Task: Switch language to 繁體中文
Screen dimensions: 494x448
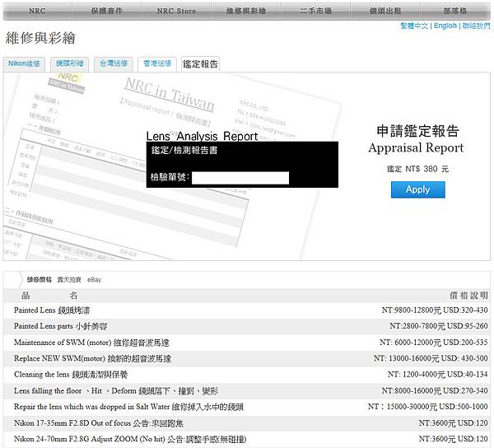Action: pos(414,26)
